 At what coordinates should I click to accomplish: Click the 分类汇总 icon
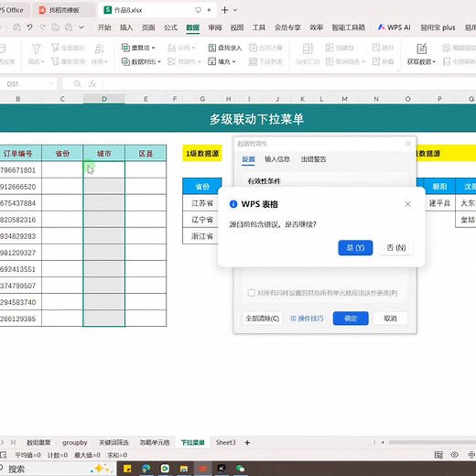pos(308,49)
